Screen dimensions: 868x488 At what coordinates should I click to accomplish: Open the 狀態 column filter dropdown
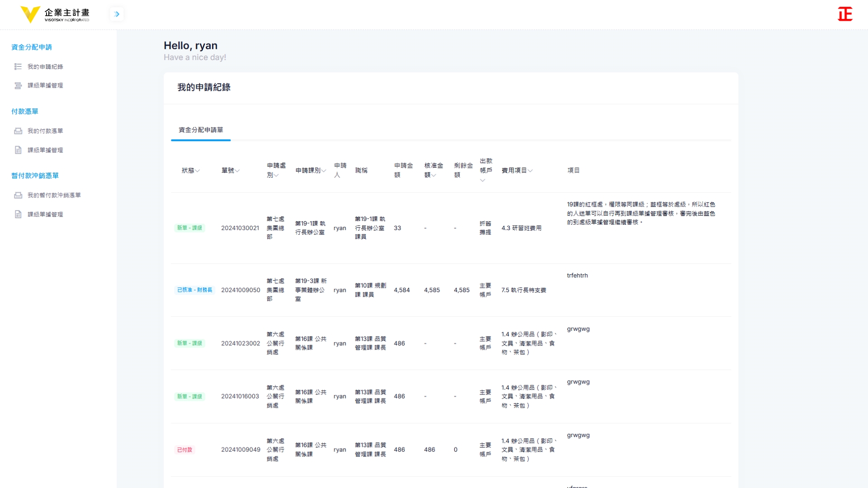click(x=198, y=171)
